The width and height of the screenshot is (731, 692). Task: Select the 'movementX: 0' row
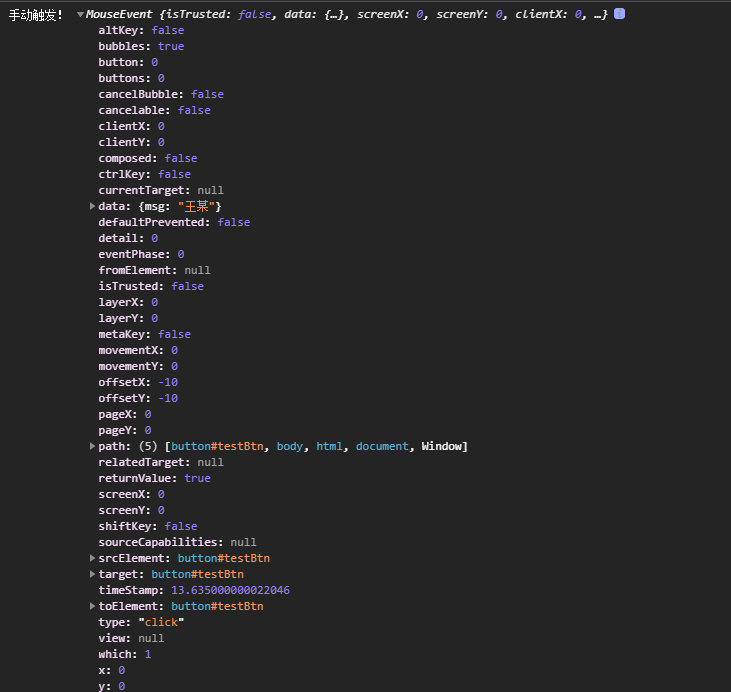point(138,350)
